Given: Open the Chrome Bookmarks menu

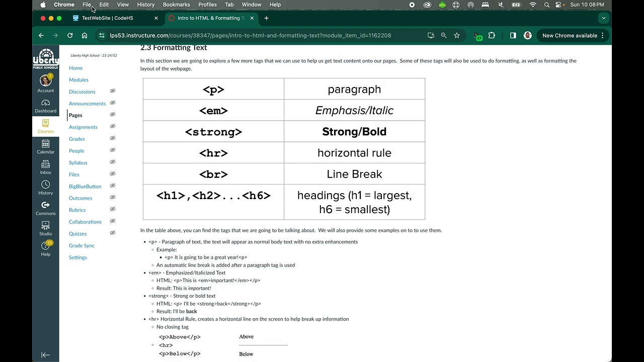Looking at the screenshot, I should [x=176, y=5].
